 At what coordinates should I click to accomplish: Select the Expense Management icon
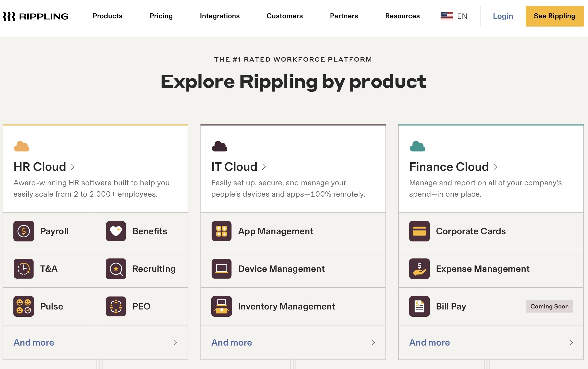click(419, 269)
